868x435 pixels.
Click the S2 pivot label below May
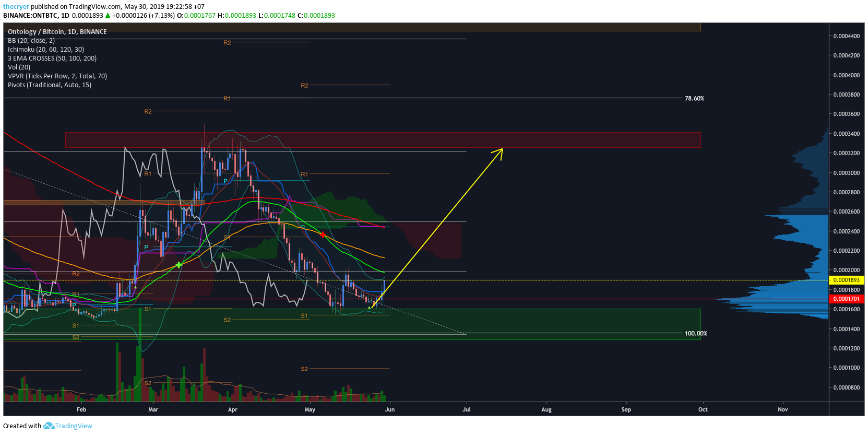tap(304, 369)
